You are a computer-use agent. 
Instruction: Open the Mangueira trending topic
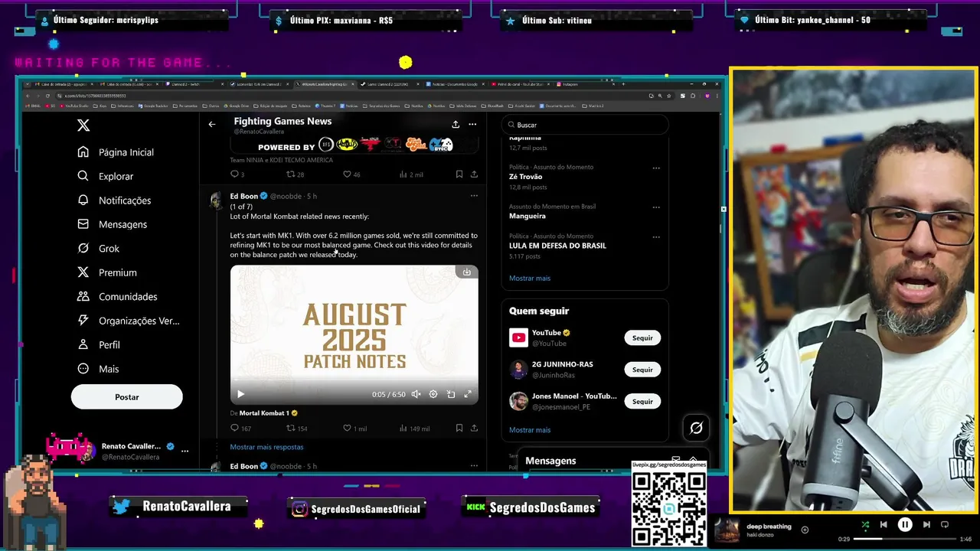[528, 216]
